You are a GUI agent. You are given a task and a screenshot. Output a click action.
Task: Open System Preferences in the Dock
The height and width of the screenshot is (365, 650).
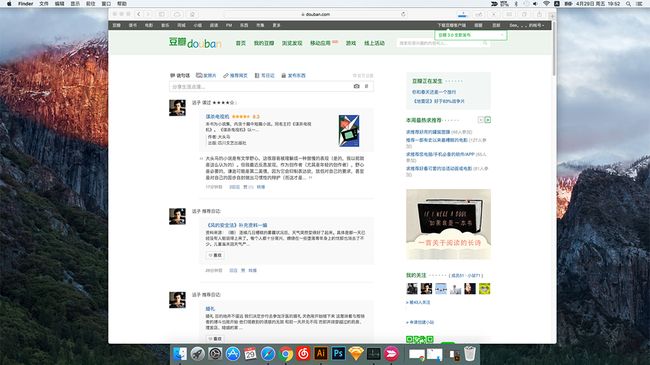point(215,354)
